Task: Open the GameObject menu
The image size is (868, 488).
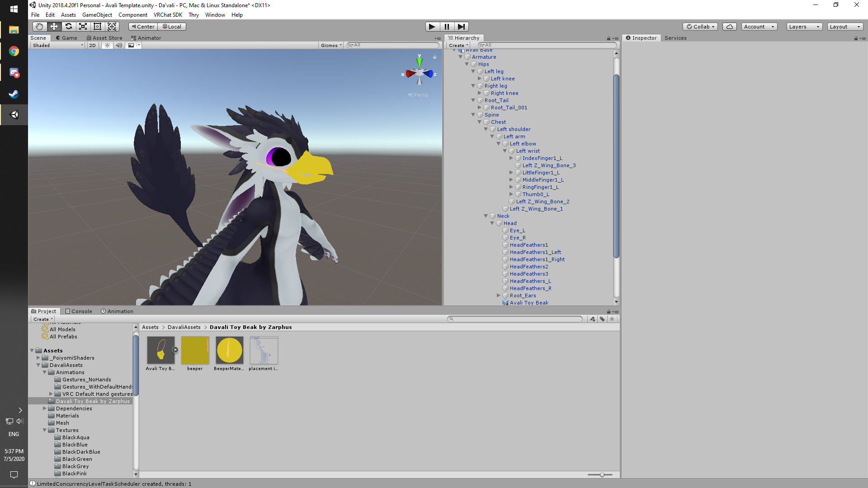Action: (97, 15)
